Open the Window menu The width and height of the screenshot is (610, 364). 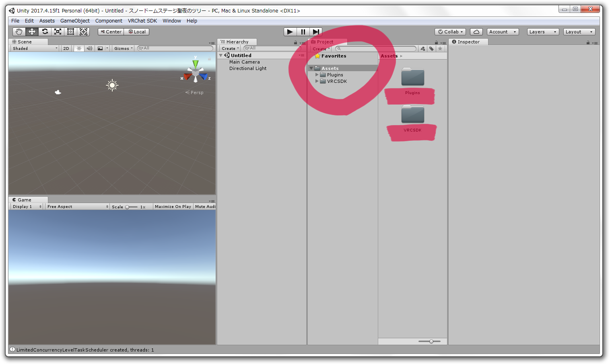tap(172, 21)
